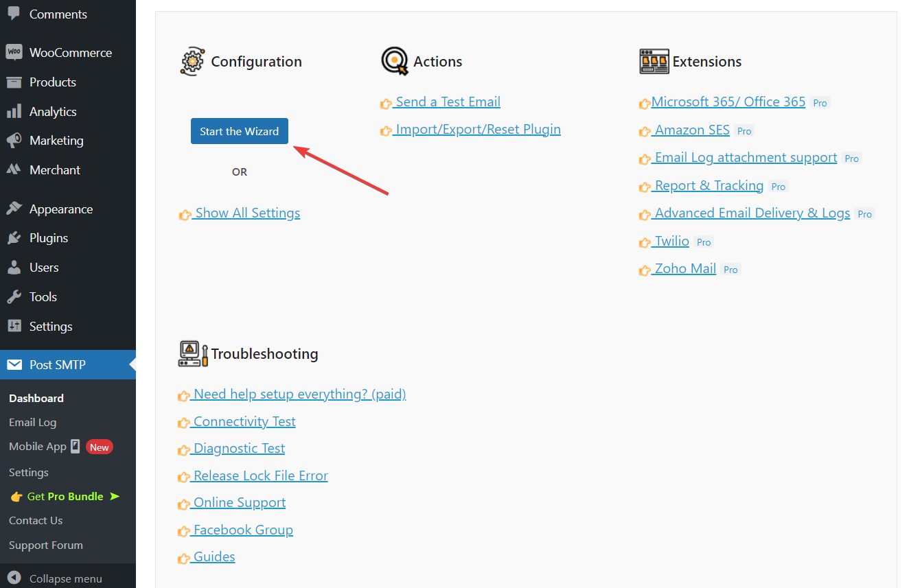The height and width of the screenshot is (588, 911).
Task: Open the Amazon SES extension link
Action: [692, 130]
